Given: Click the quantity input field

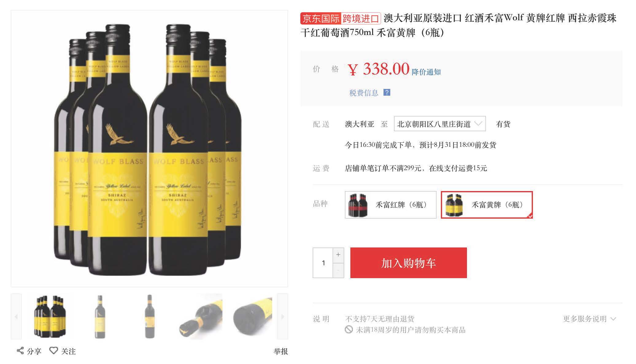Looking at the screenshot, I should point(323,263).
